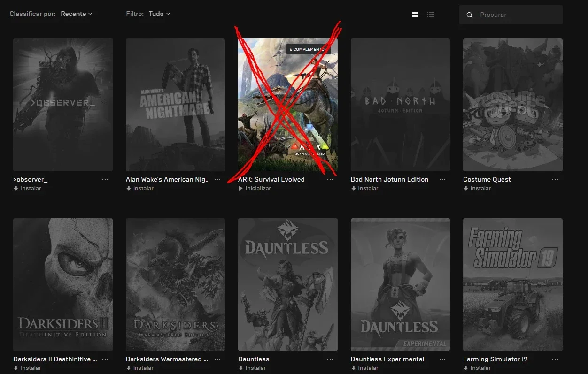Image resolution: width=588 pixels, height=374 pixels.
Task: Open the Bad North cover thumbnail
Action: (x=400, y=105)
